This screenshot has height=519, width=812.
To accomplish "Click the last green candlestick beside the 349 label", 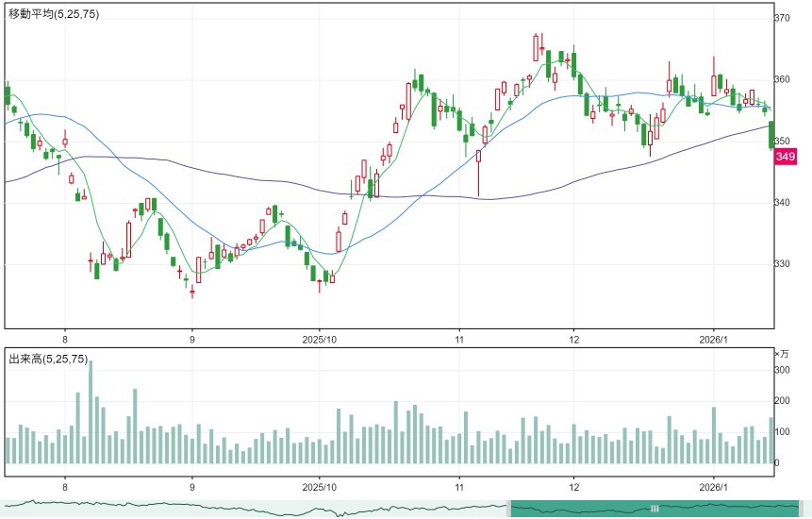I will (x=771, y=135).
